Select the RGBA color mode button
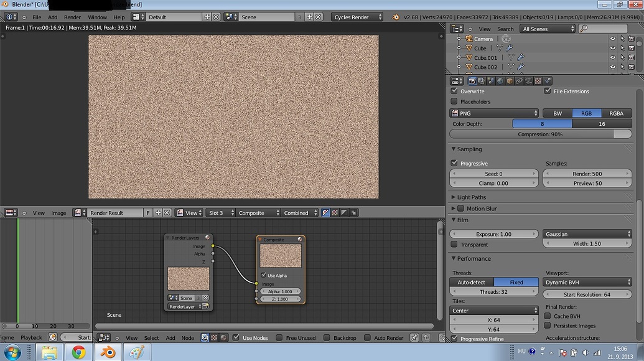The height and width of the screenshot is (361, 644). [x=617, y=113]
